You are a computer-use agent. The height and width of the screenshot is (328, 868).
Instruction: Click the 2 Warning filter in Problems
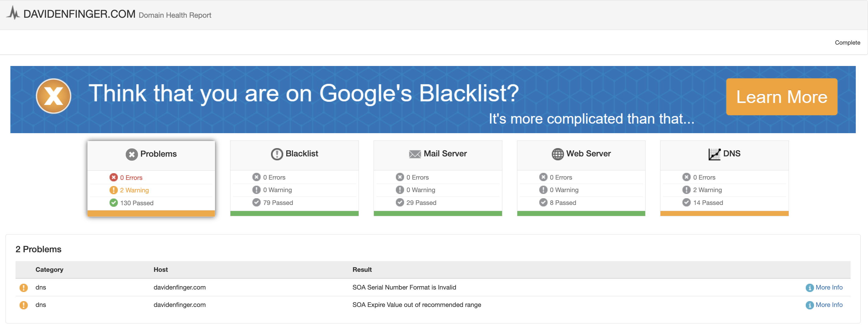coord(134,190)
